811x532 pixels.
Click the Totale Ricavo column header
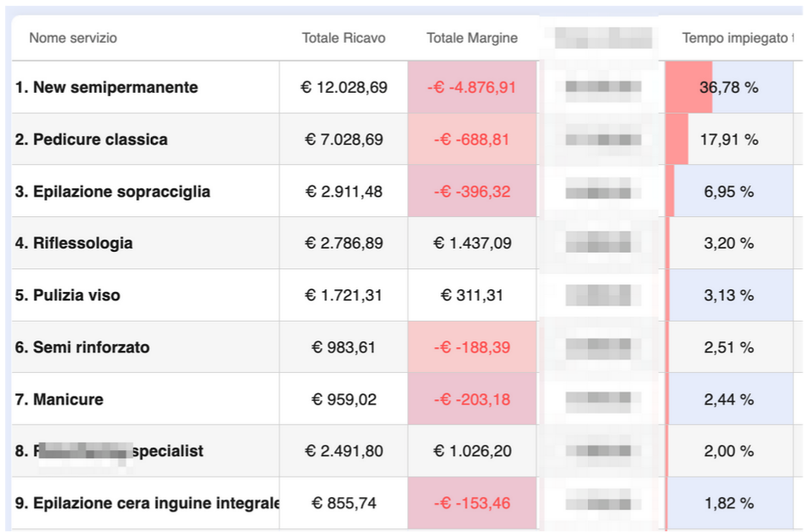343,38
